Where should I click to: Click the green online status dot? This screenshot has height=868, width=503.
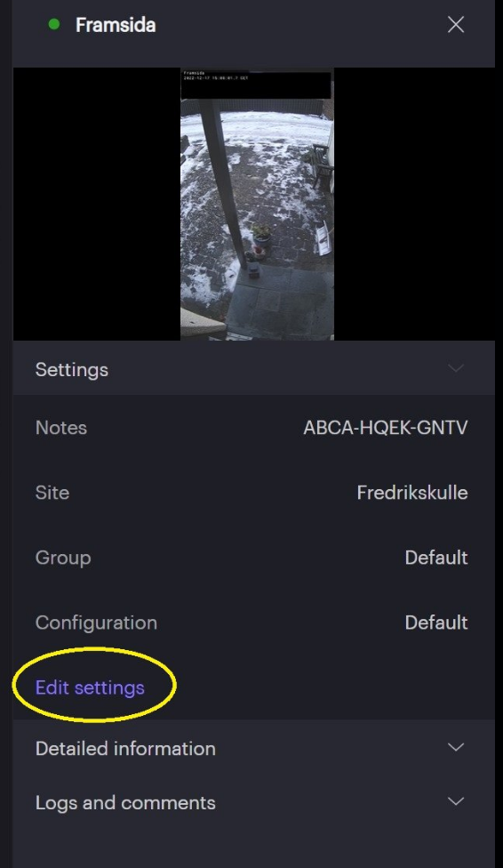(54, 24)
